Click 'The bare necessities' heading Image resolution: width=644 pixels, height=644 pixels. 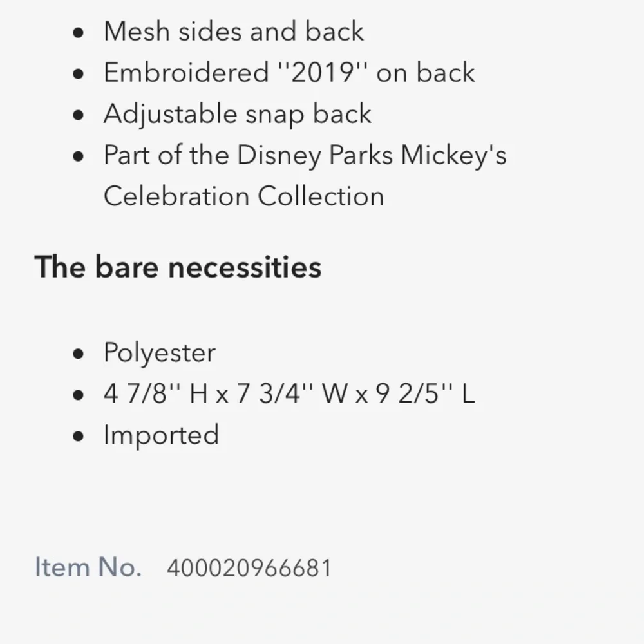(x=178, y=267)
